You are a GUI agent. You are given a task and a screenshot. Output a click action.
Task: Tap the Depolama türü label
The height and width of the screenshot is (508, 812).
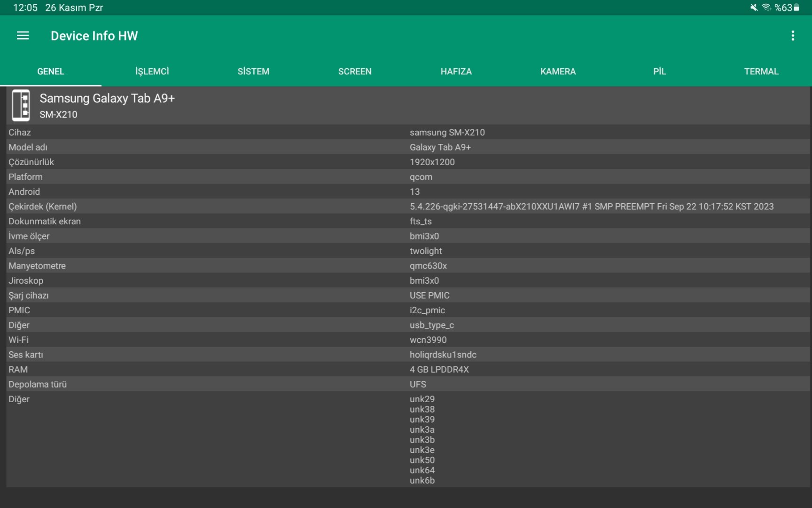[38, 384]
